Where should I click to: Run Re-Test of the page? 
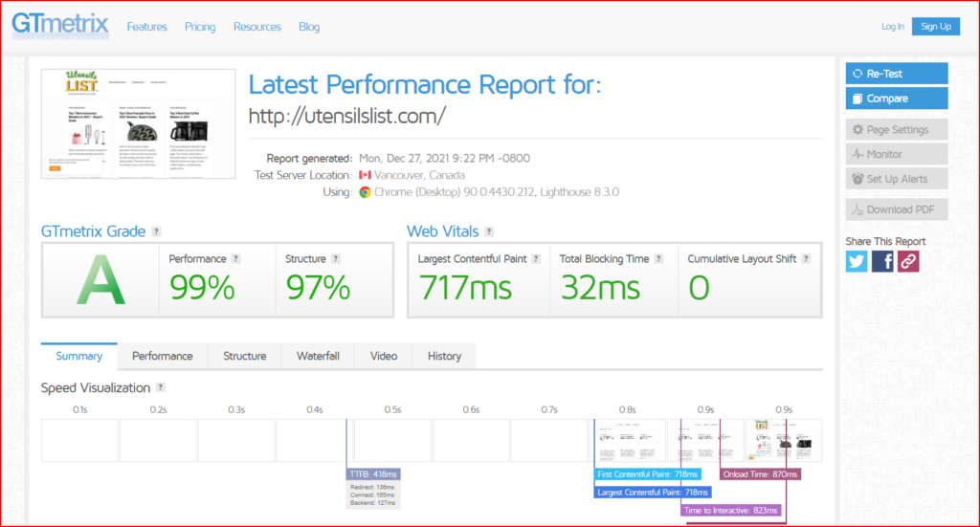coord(896,74)
